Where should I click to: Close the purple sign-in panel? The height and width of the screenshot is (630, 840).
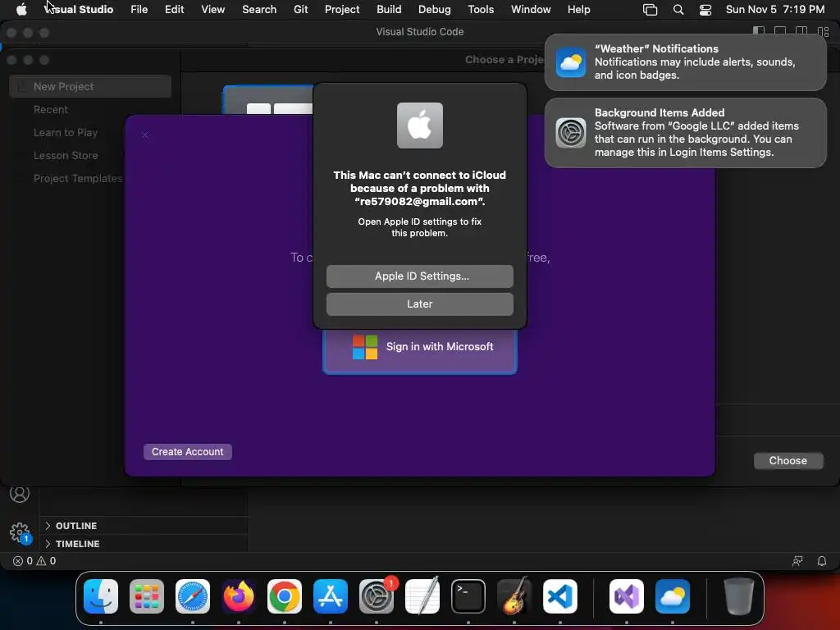pos(144,135)
